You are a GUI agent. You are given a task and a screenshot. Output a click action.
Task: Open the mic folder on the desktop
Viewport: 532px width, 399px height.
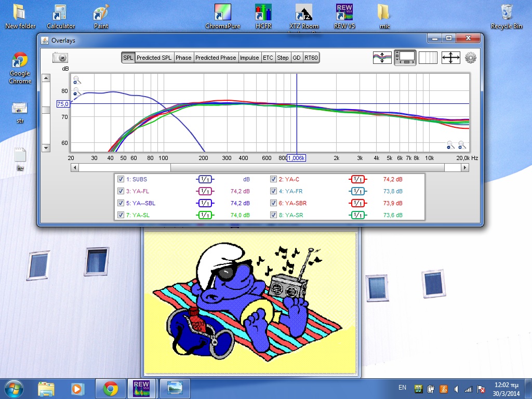click(384, 17)
